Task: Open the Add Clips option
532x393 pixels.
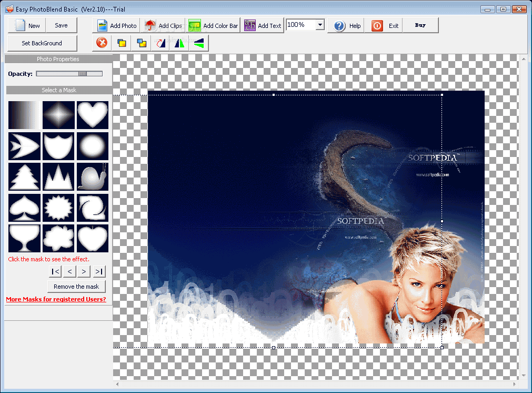Action: 163,25
